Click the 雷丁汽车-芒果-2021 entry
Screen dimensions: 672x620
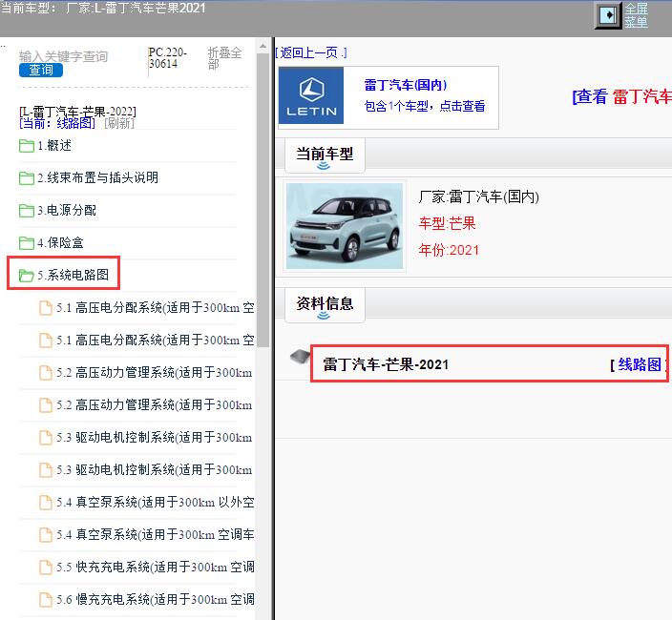[x=386, y=364]
